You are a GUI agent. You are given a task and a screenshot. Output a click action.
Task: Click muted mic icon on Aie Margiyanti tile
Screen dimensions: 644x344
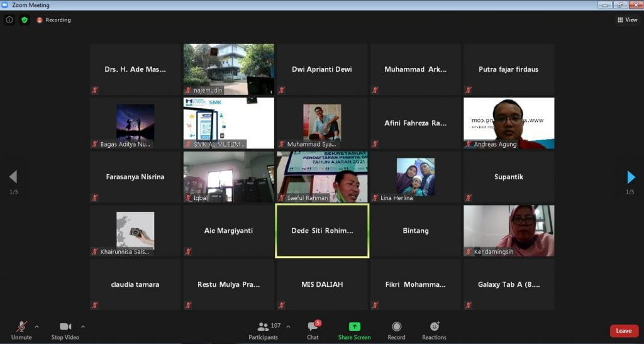click(188, 251)
